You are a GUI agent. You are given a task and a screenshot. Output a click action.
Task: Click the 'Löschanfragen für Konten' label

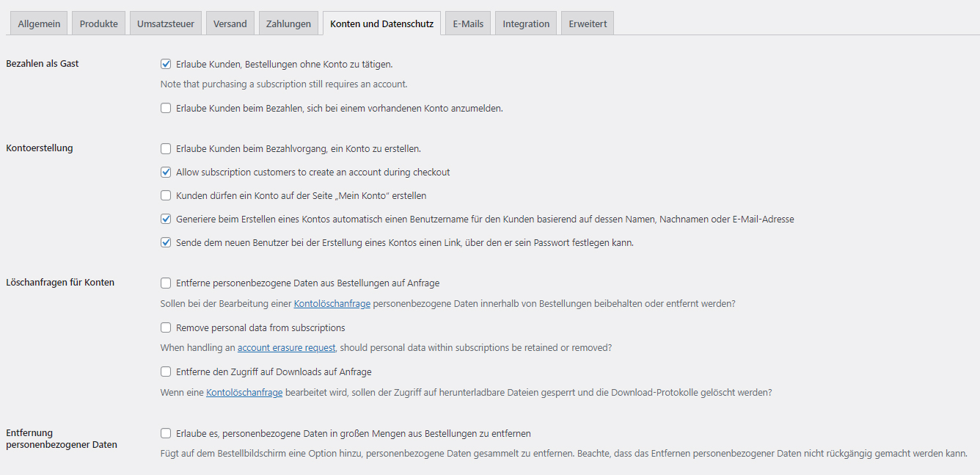pos(60,283)
